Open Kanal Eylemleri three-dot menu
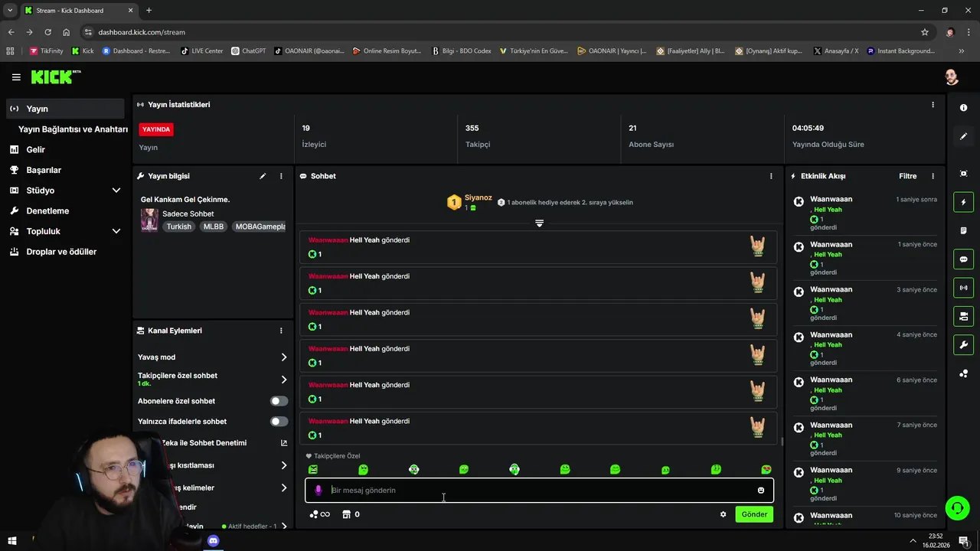 (281, 331)
